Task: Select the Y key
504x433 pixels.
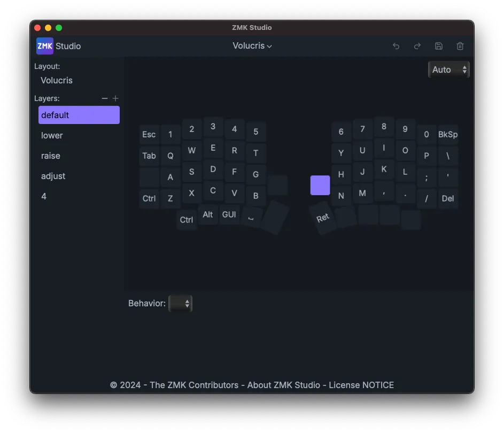Action: click(341, 153)
